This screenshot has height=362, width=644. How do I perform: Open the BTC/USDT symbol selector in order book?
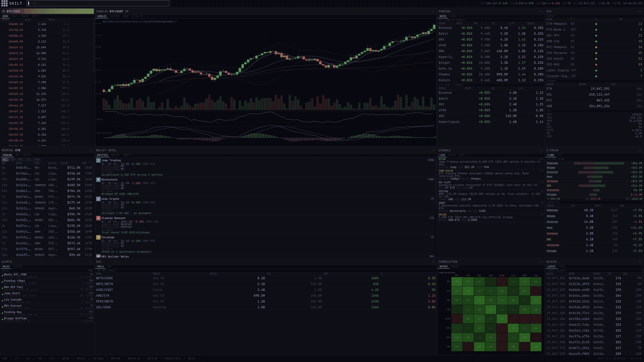tap(13, 11)
